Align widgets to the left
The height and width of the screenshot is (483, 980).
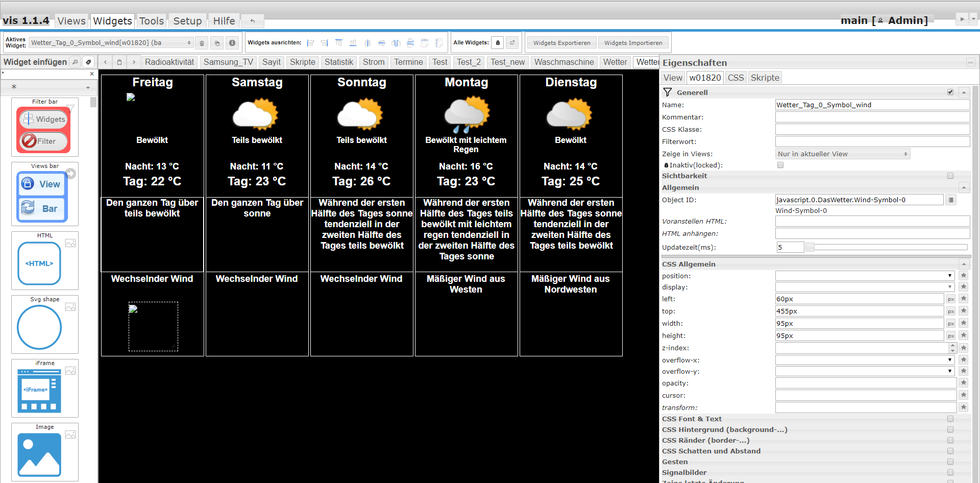[x=310, y=43]
